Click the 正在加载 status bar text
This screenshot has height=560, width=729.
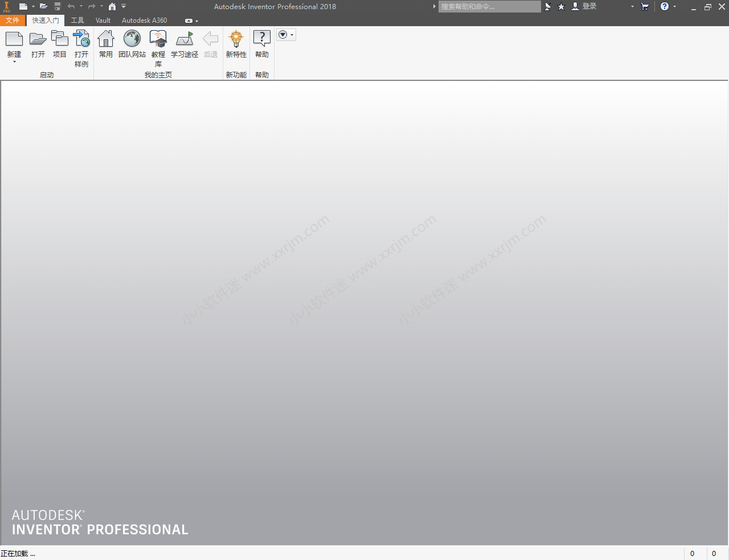coord(18,554)
